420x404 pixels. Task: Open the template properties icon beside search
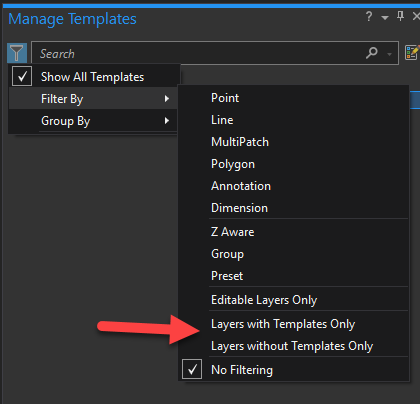tap(412, 53)
